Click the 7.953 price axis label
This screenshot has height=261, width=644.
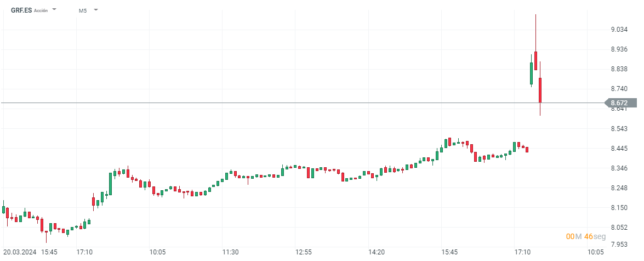619,245
